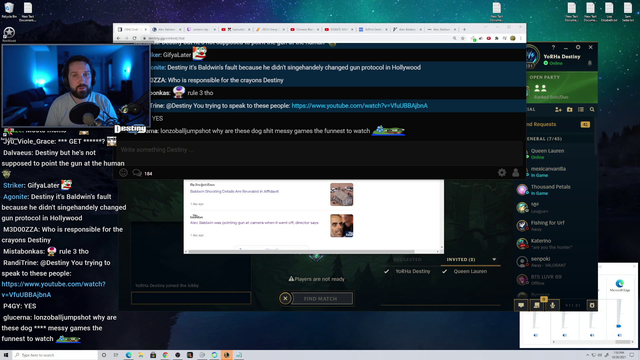Open the missions icon at client bottom
Image resolution: width=640 pixels, height=360 pixels.
tap(537, 305)
